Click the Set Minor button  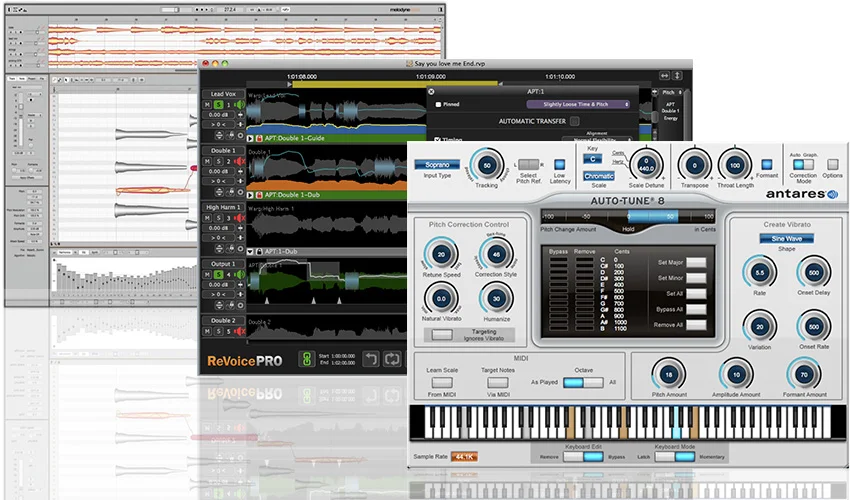tap(696, 278)
